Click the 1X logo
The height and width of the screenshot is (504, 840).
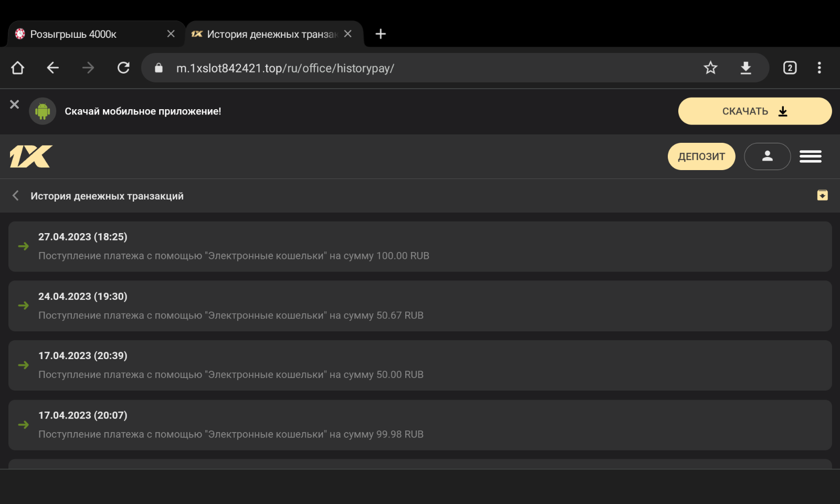(x=31, y=156)
